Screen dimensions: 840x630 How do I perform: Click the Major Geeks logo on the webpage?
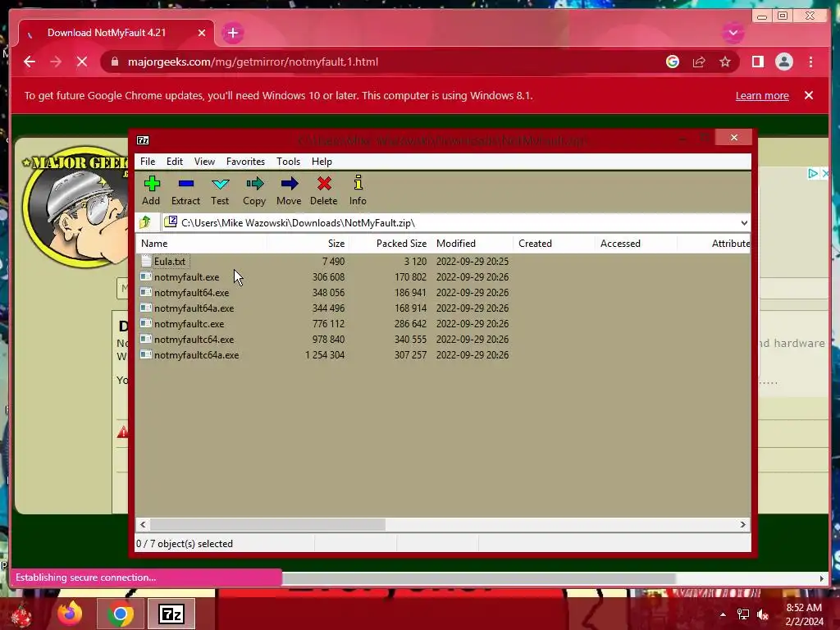75,206
